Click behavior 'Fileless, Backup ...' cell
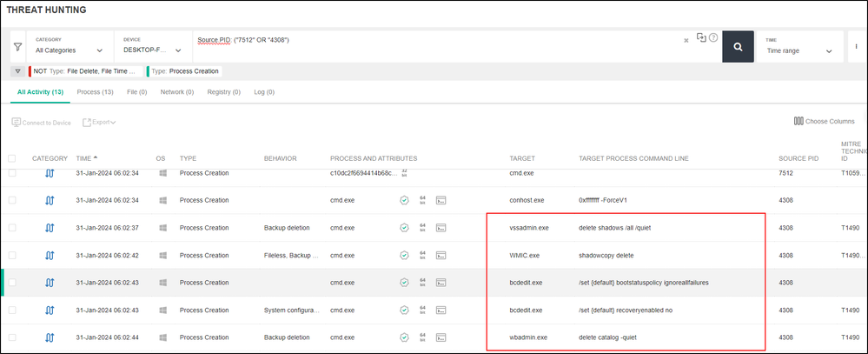The width and height of the screenshot is (868, 354). (290, 256)
